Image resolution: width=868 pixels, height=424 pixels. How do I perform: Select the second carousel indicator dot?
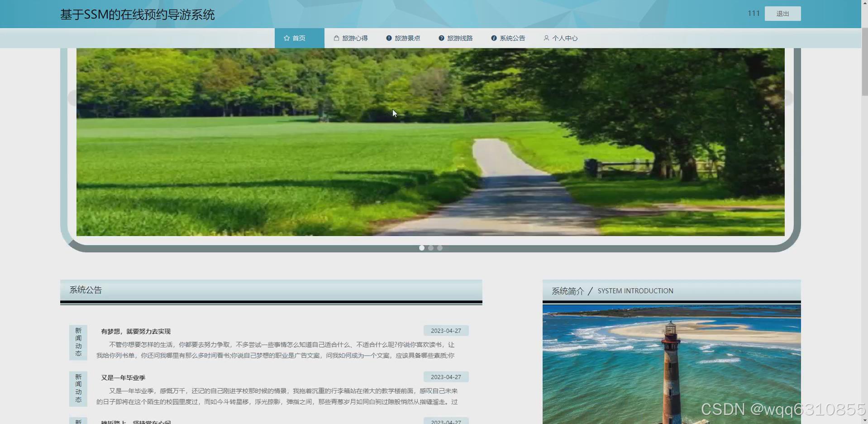[431, 248]
